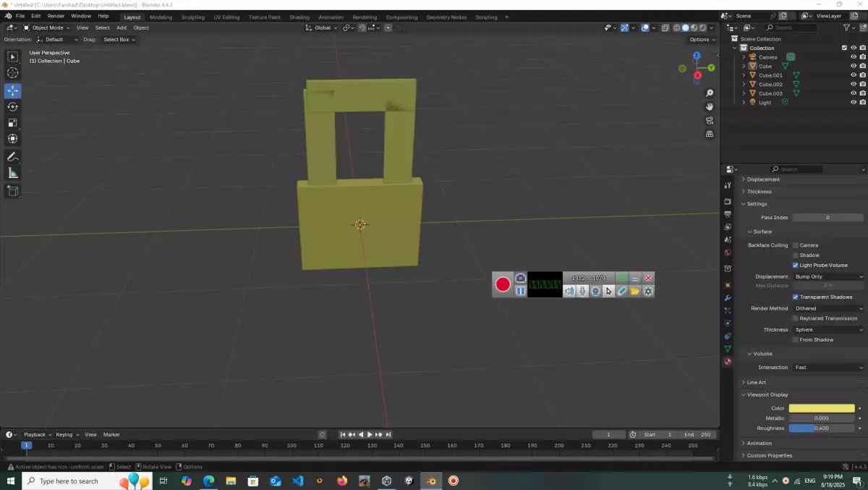868x490 pixels.
Task: Select the Add Cube tool
Action: coord(12,191)
